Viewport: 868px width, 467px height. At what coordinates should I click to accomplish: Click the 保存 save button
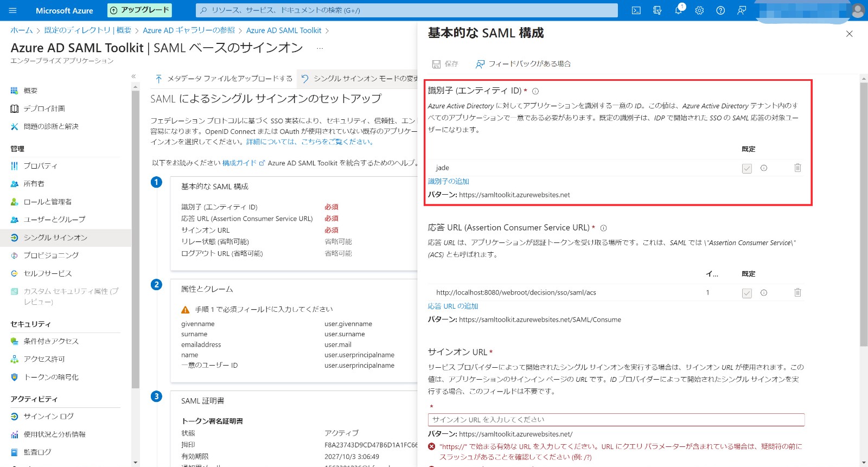pyautogui.click(x=445, y=64)
